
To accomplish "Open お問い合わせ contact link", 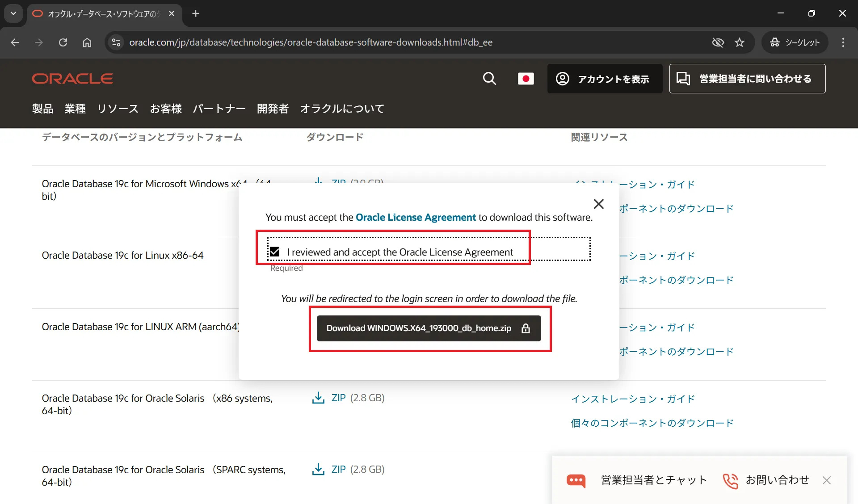I will (x=777, y=480).
